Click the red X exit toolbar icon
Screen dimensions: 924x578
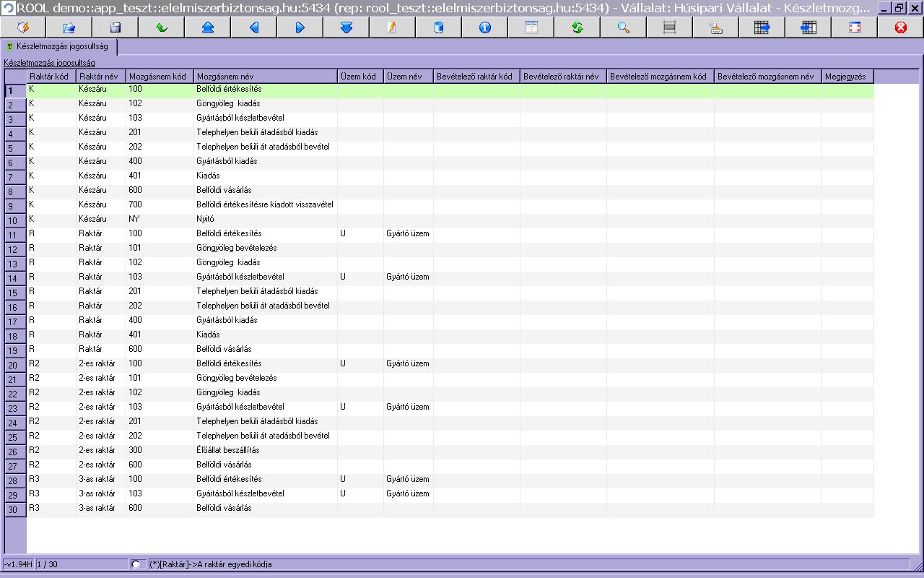pos(901,27)
